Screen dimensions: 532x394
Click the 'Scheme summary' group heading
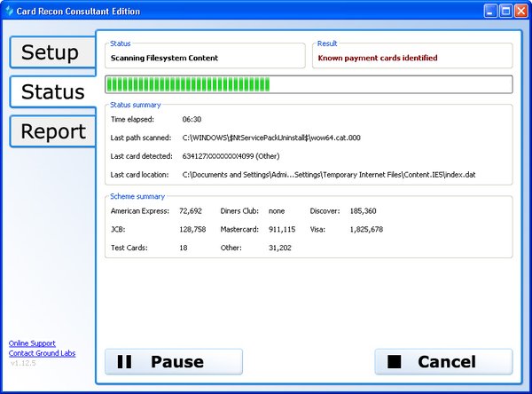(x=137, y=196)
